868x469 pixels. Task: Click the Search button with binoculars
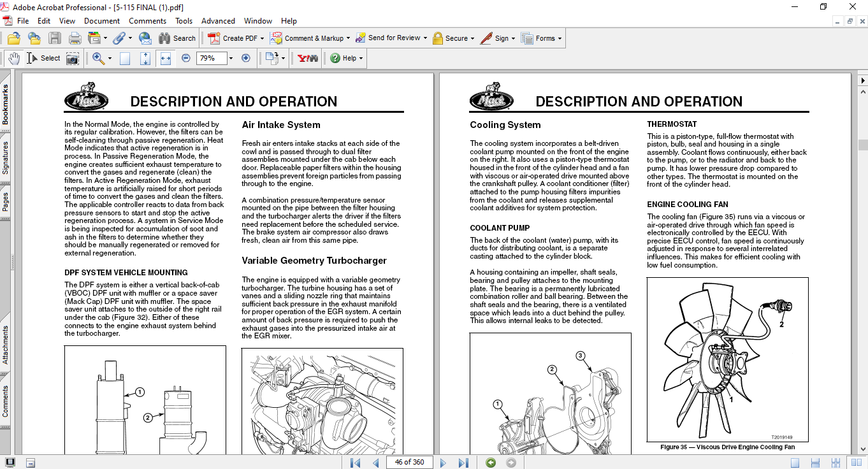pyautogui.click(x=177, y=38)
